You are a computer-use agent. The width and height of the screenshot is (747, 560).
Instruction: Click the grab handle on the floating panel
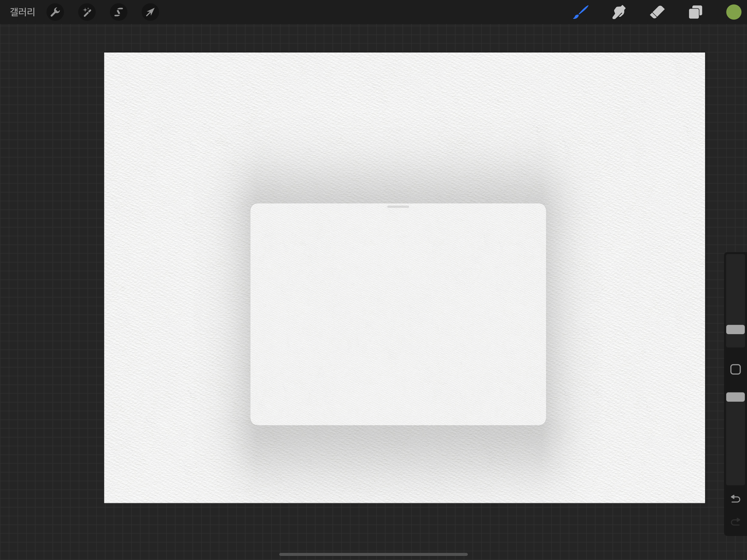click(398, 206)
